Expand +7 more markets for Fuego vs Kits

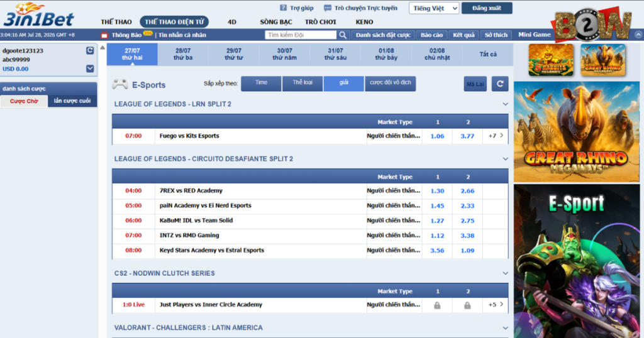(496, 136)
